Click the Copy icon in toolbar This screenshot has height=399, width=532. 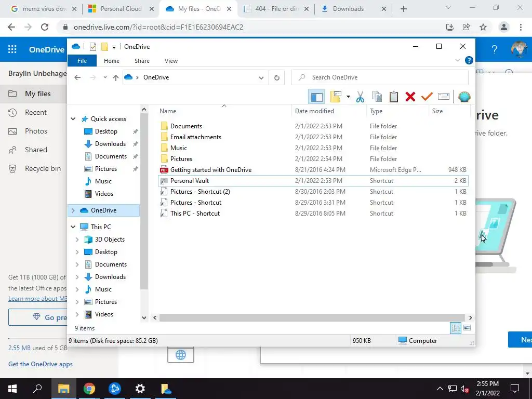coord(377,97)
